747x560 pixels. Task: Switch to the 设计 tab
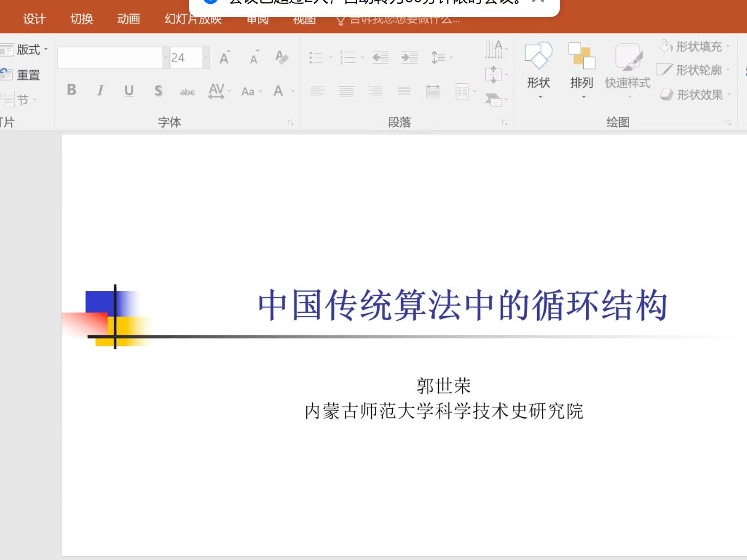[x=34, y=19]
